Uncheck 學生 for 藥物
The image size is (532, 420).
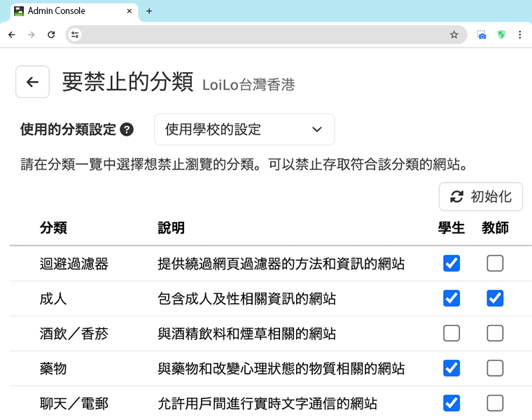click(451, 368)
